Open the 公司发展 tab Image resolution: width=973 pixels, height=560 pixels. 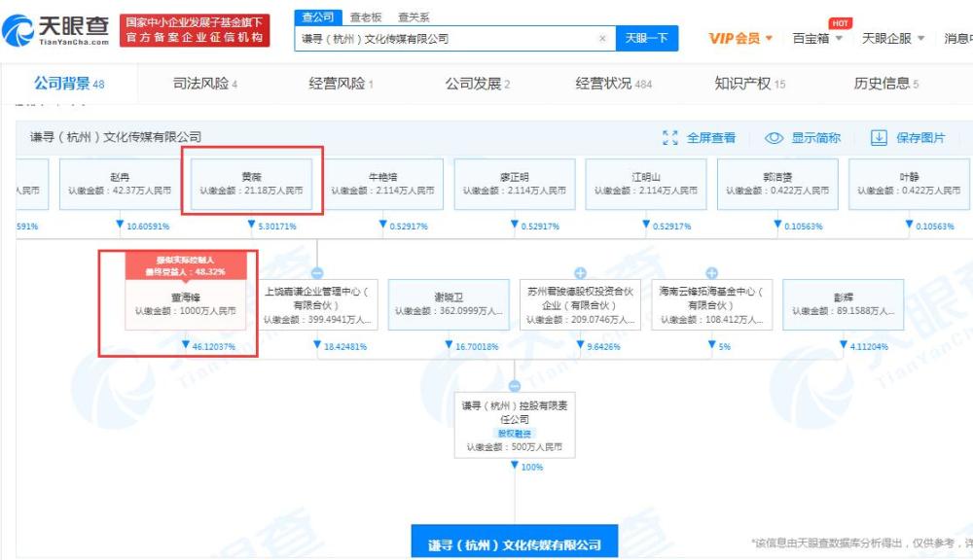point(477,83)
